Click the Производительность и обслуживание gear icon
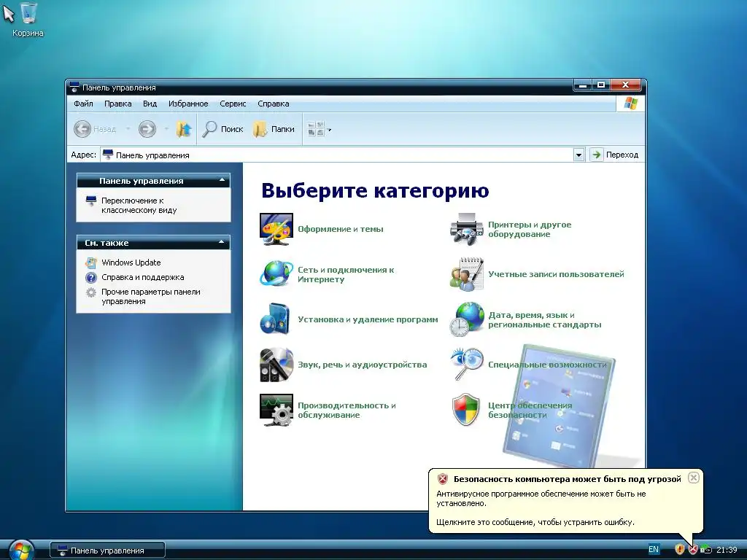This screenshot has height=560, width=747. (x=276, y=410)
